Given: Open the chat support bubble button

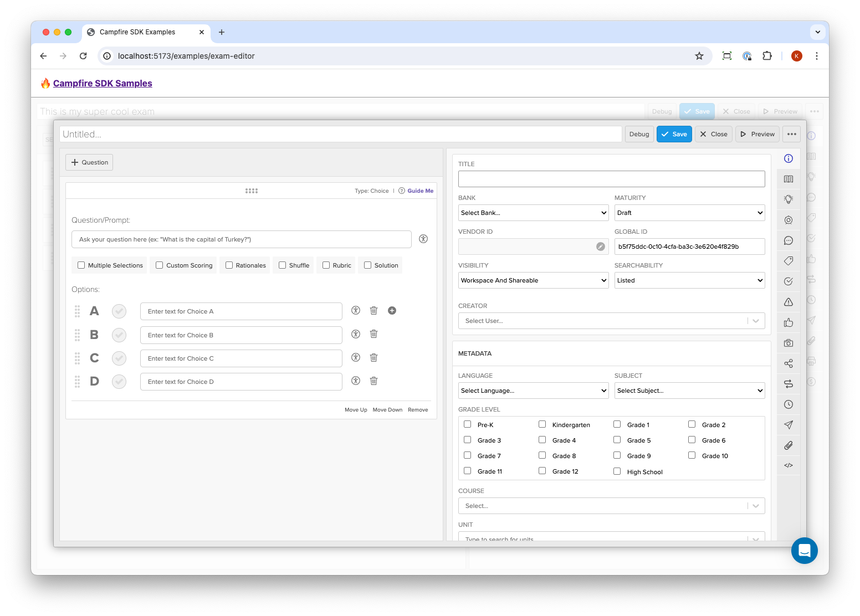Looking at the screenshot, I should 805,551.
